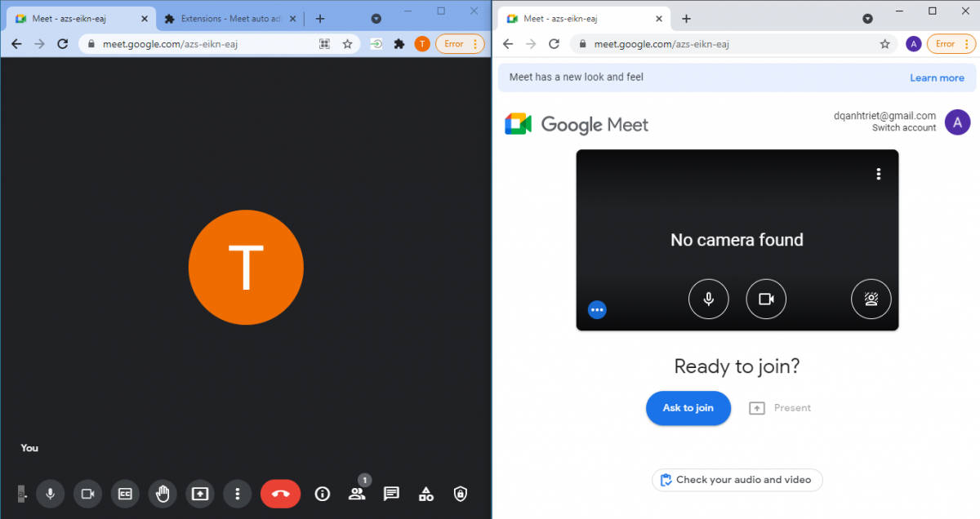The image size is (980, 519).
Task: Bookmark page with star in right window
Action: point(884,44)
